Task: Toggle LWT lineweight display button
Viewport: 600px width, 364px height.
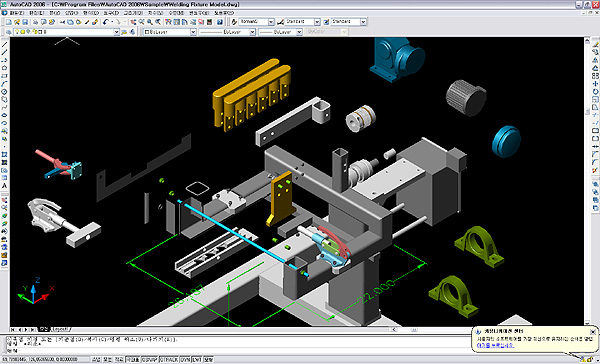Action: (197, 359)
